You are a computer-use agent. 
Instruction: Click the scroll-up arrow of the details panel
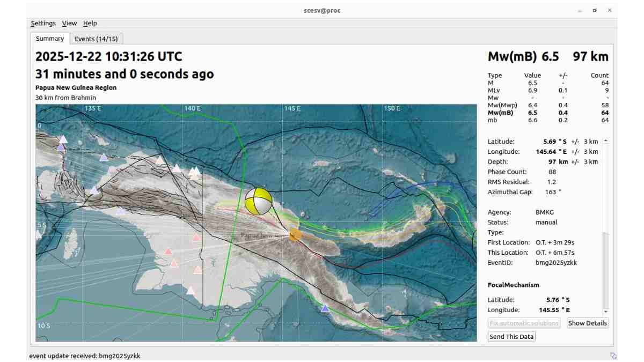[607, 141]
